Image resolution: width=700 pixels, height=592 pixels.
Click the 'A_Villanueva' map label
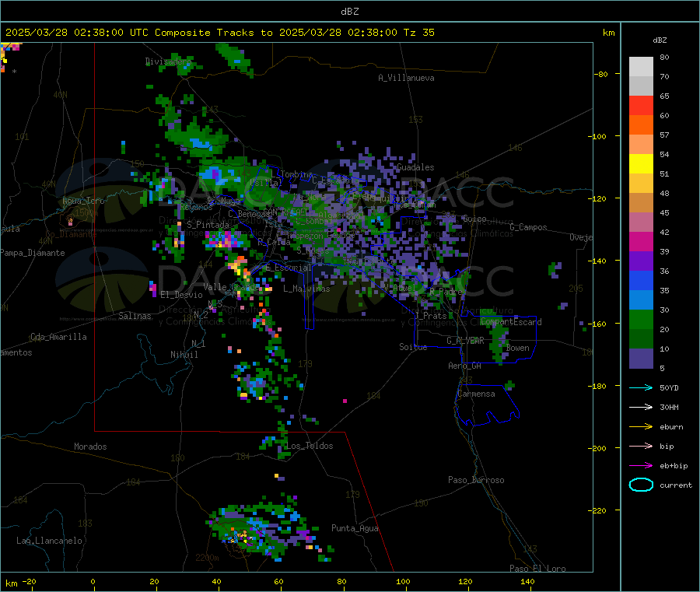(x=406, y=78)
